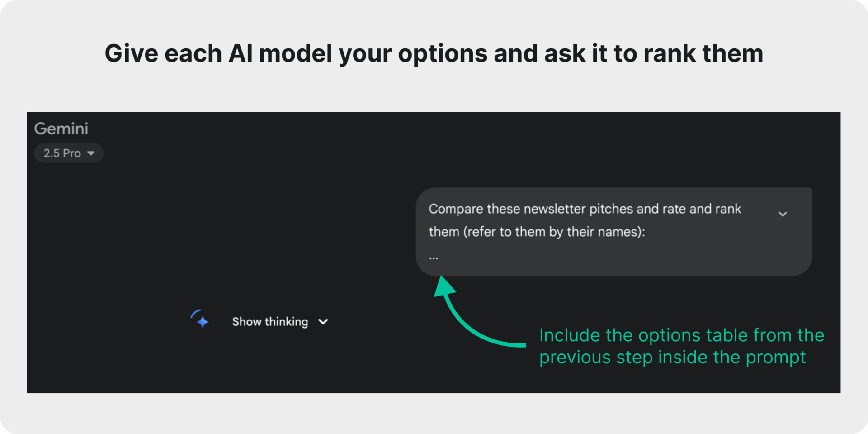This screenshot has width=868, height=434.
Task: Click the '2.5 Pro' version label text
Action: (62, 153)
